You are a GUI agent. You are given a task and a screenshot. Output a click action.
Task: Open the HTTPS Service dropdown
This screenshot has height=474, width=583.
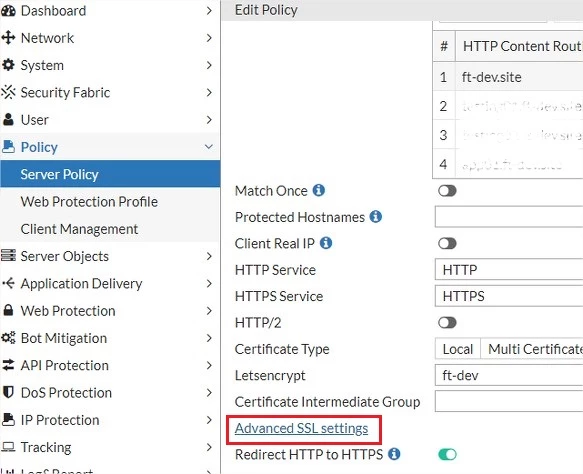tap(509, 296)
